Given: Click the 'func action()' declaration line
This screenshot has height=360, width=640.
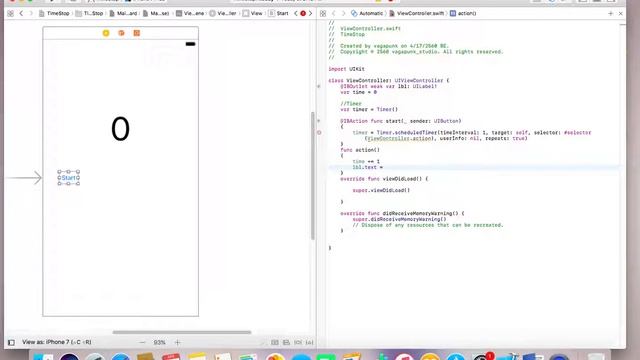Looking at the screenshot, I should pos(360,150).
